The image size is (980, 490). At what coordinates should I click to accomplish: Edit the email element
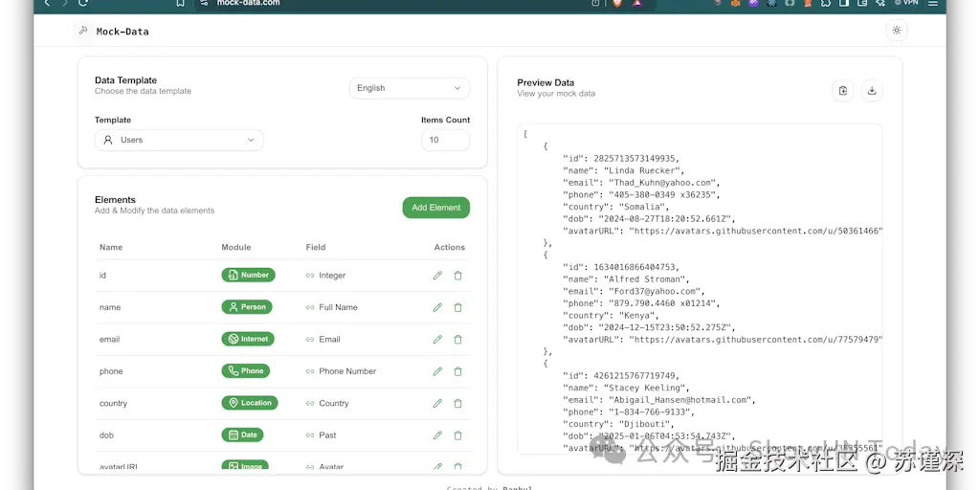tap(437, 340)
